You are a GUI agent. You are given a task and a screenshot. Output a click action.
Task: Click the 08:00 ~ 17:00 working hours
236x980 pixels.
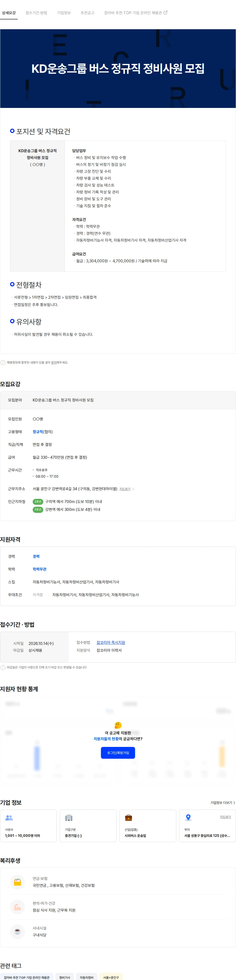pos(47,476)
